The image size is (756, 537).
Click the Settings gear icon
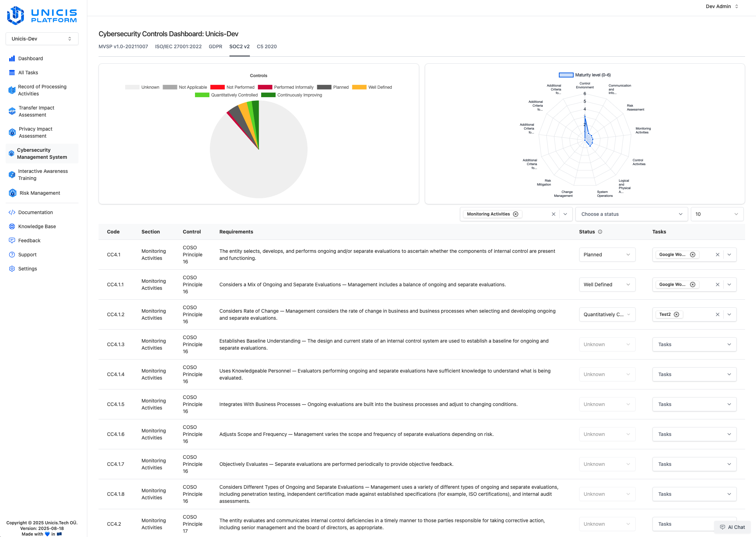12,269
